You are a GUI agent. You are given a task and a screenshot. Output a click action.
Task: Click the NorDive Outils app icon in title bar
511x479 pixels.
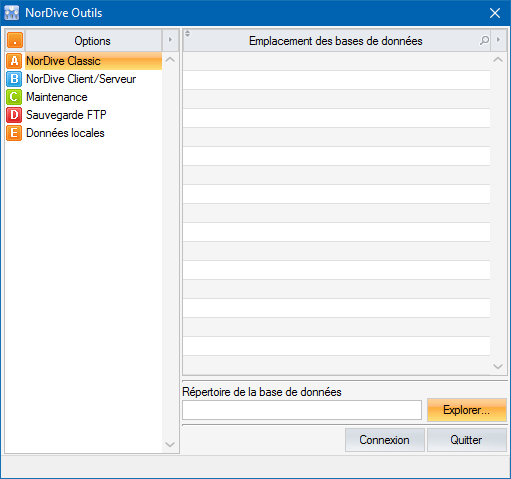(12, 13)
